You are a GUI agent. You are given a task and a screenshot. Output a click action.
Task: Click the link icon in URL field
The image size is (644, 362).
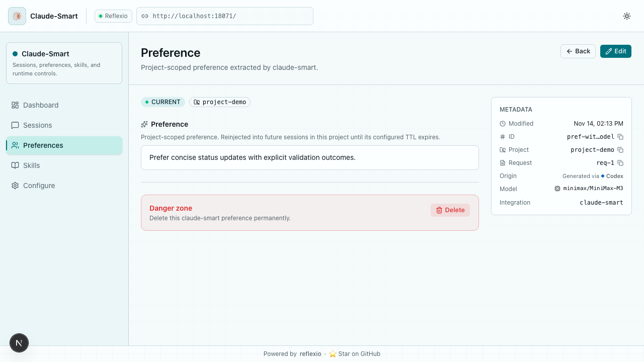click(x=145, y=16)
